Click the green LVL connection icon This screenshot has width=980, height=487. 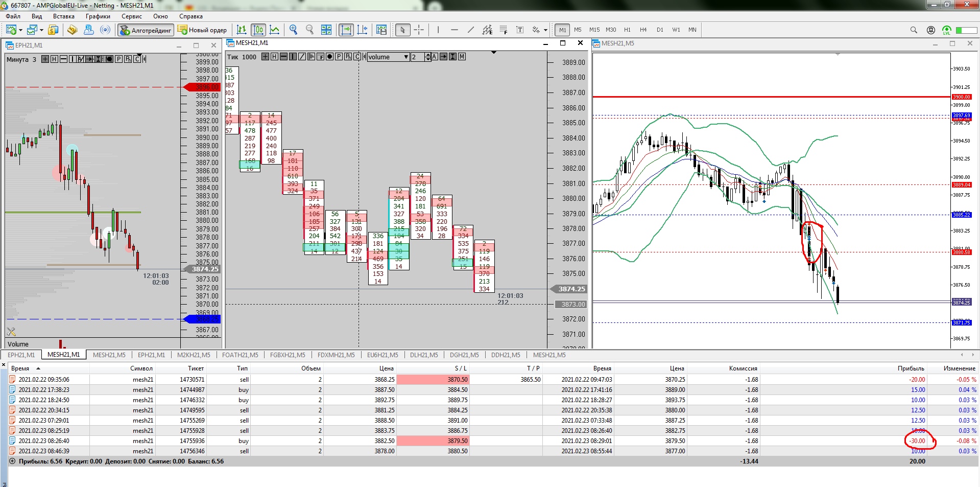[947, 30]
